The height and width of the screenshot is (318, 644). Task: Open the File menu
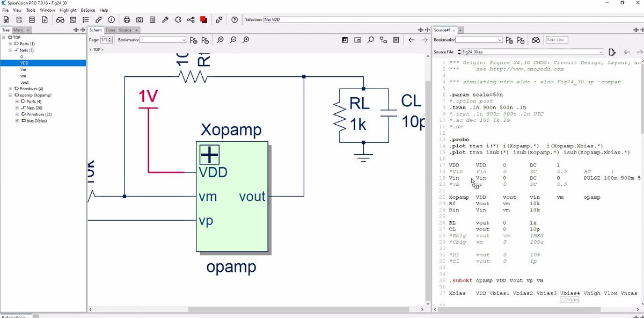click(x=5, y=10)
